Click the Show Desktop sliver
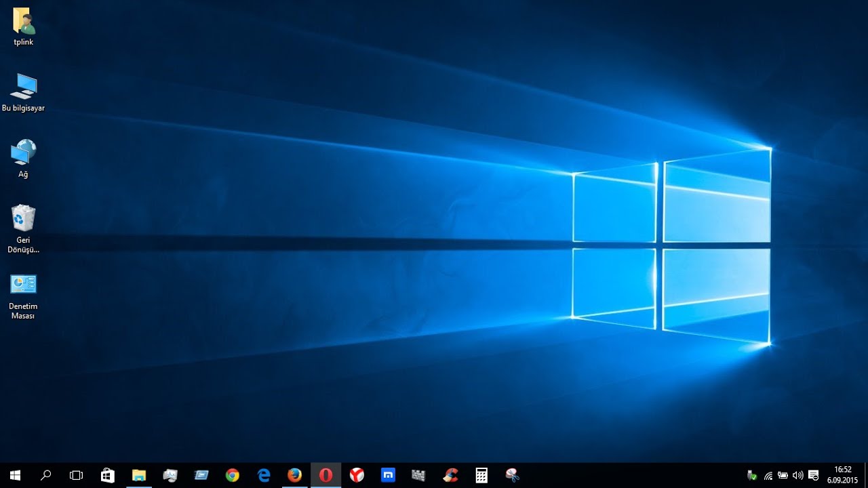The height and width of the screenshot is (488, 868). (x=866, y=475)
